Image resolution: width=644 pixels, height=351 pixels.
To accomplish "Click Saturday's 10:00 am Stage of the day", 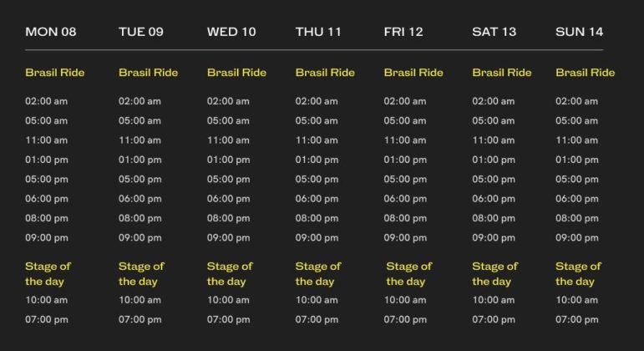I will (x=494, y=300).
